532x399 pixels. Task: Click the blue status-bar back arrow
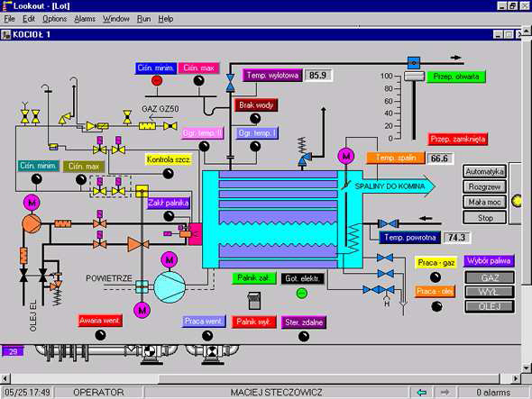(421, 392)
